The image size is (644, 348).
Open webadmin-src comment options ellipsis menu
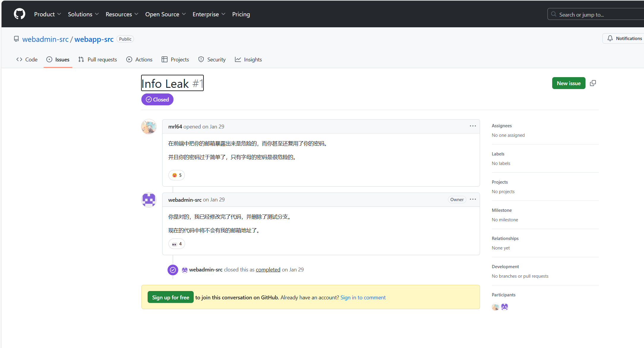pos(473,199)
